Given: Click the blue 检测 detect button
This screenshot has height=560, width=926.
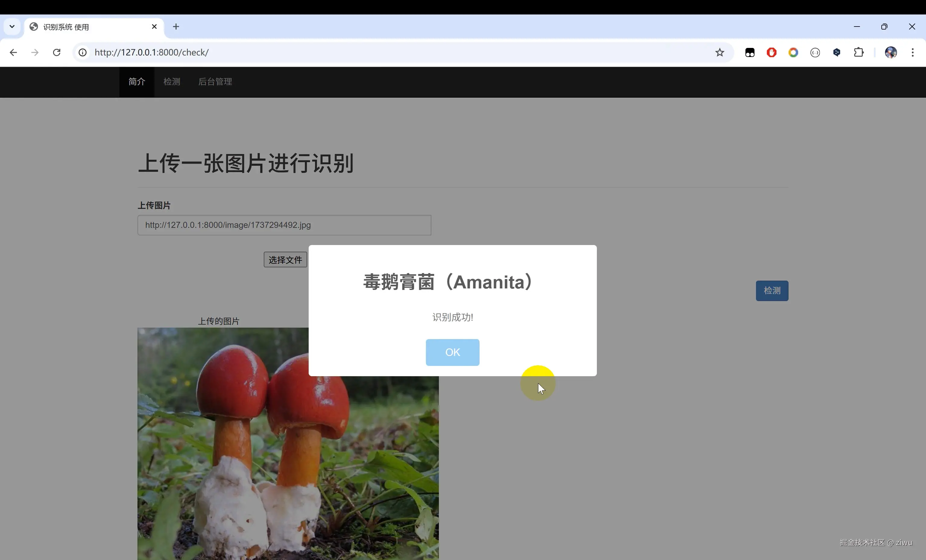Looking at the screenshot, I should (x=772, y=291).
